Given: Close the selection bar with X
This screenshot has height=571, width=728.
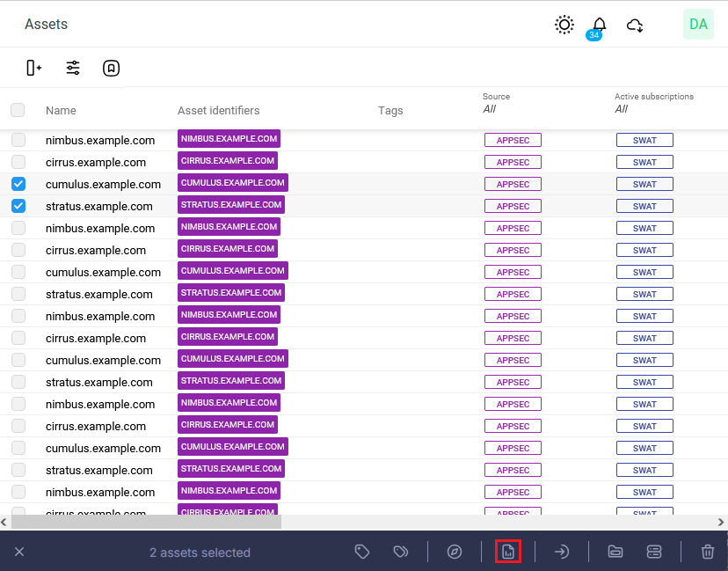Looking at the screenshot, I should pos(19,552).
